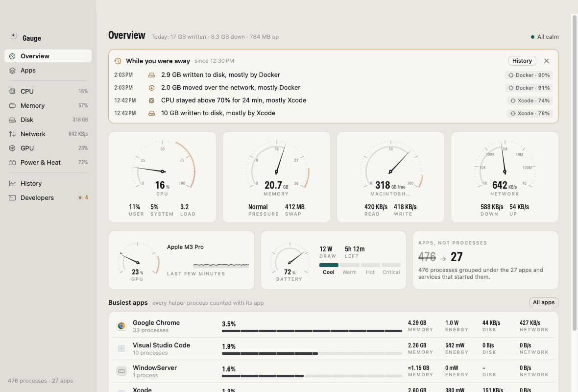
Task: Click the GPU gauge showing 23%
Action: click(138, 262)
